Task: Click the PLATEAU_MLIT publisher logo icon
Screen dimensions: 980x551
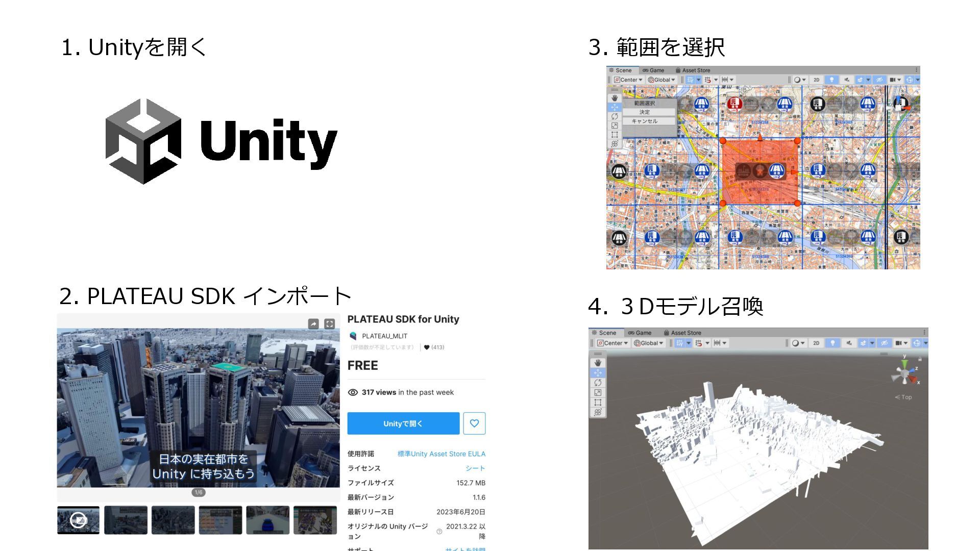Action: (x=353, y=336)
